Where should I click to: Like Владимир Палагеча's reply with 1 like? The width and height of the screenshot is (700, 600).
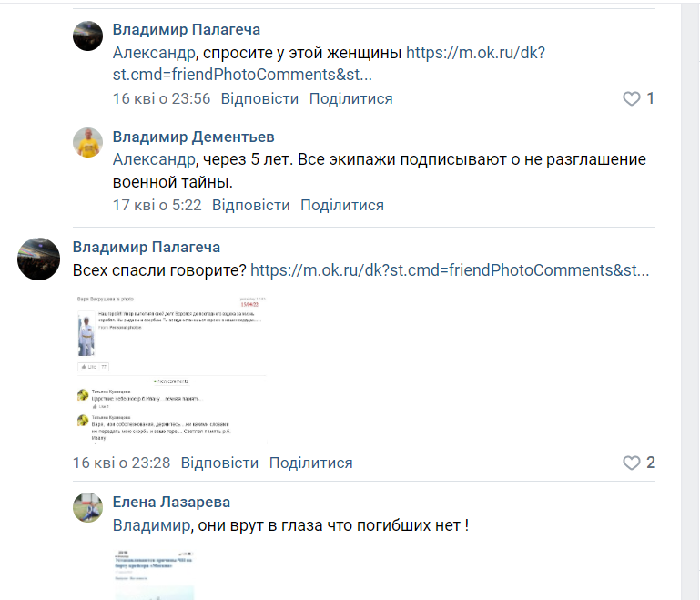(632, 98)
